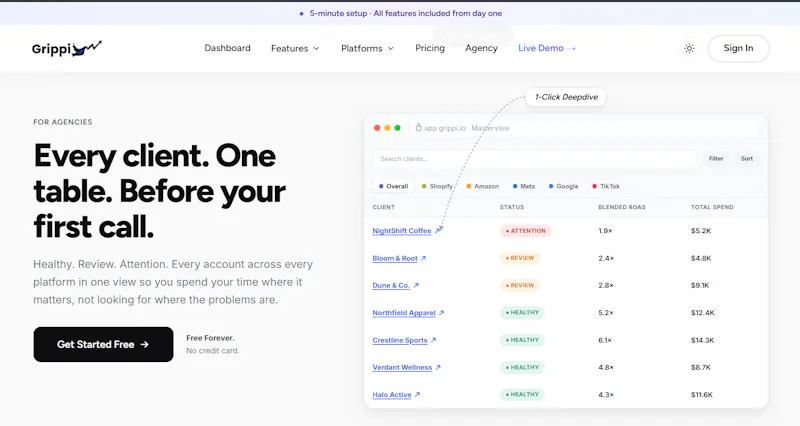This screenshot has width=800, height=426.
Task: Go to the Pricing page
Action: tap(430, 48)
